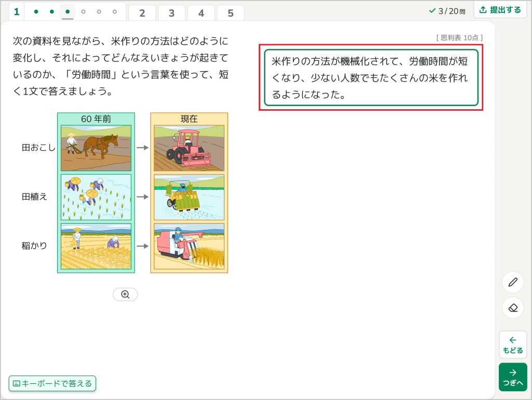
Task: Click the 現在 tractor plowing picture
Action: click(189, 148)
